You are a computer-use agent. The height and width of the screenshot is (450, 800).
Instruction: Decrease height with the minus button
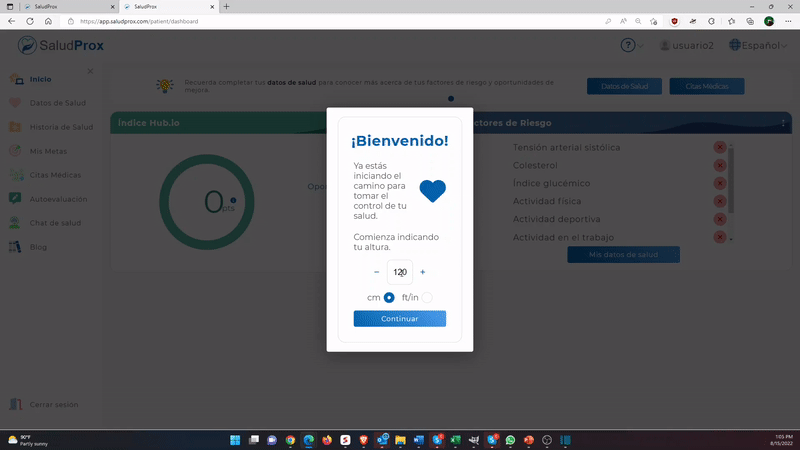pos(377,272)
